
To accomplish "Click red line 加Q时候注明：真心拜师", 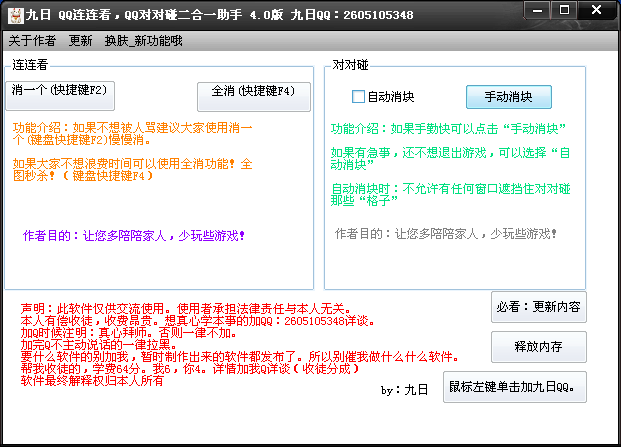I will click(x=129, y=333).
